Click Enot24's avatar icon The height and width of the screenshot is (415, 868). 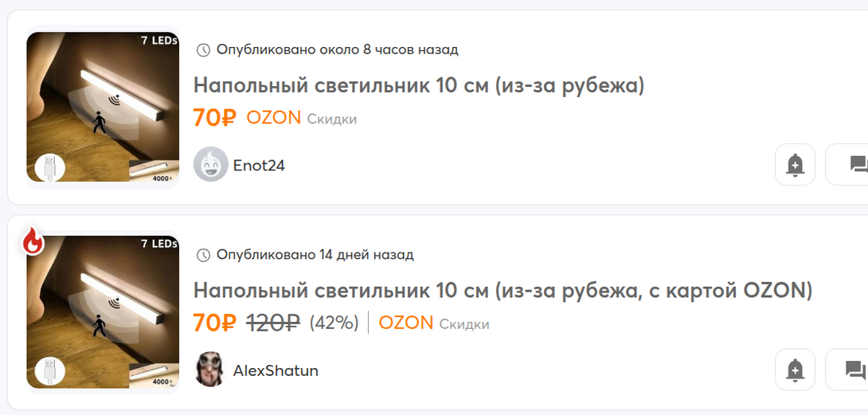(x=210, y=165)
